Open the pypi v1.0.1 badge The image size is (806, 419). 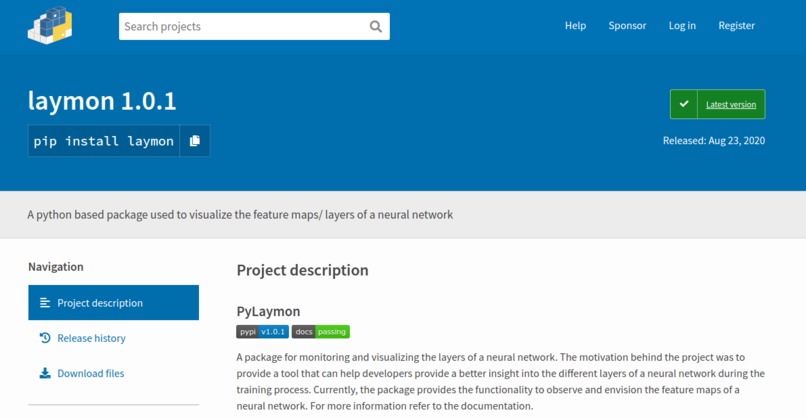click(263, 332)
